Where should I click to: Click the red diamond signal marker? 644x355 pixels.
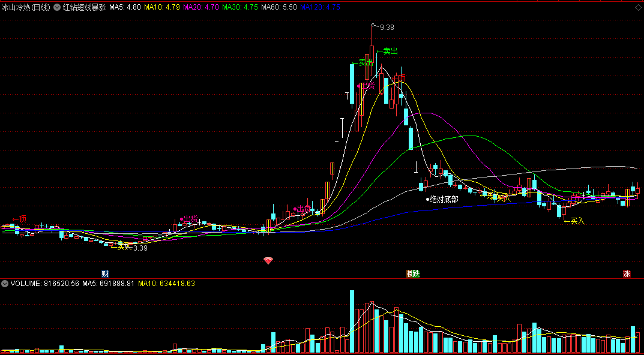point(268,260)
